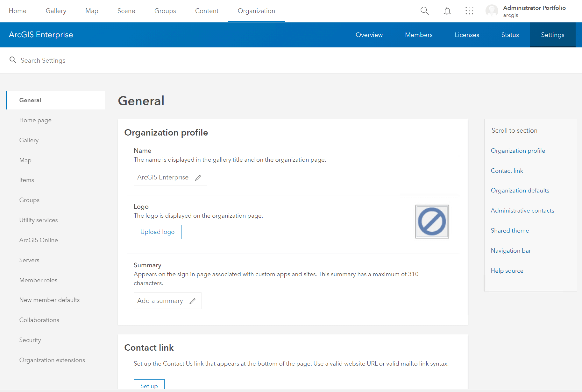Open the notifications bell

click(x=447, y=11)
